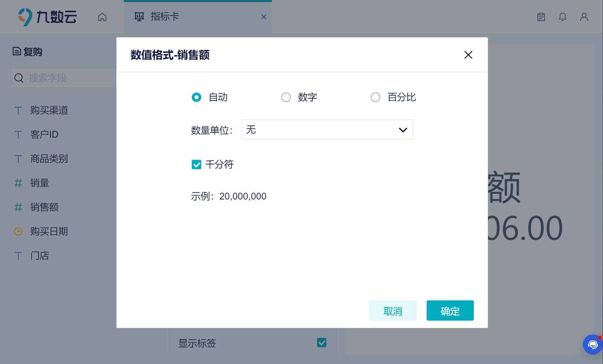
Task: Open the user profile icon
Action: [584, 17]
